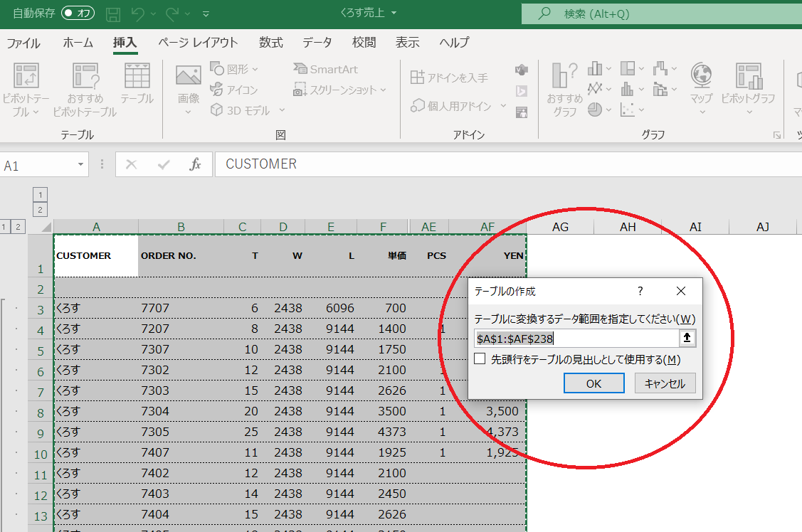Click the Save floppy disk icon
The width and height of the screenshot is (802, 532).
(113, 14)
